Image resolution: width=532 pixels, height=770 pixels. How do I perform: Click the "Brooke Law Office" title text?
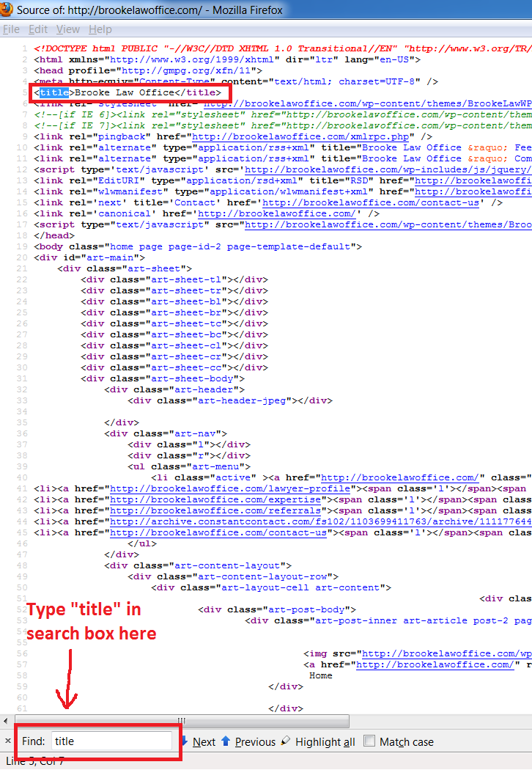click(x=125, y=92)
